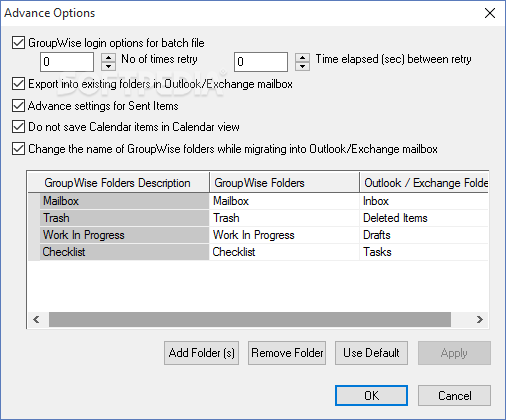Image resolution: width=506 pixels, height=420 pixels.
Task: Click the Trash cell in GroupWise Folders
Action: [284, 218]
